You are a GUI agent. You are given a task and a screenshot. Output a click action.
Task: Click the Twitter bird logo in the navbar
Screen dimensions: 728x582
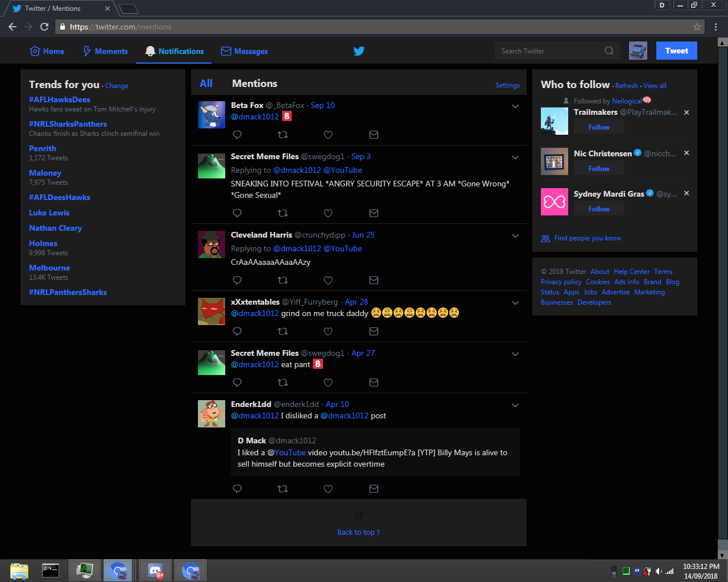point(359,51)
